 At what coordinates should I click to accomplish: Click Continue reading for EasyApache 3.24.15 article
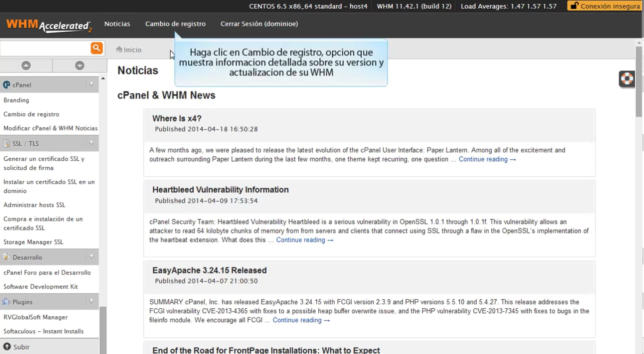pos(301,320)
